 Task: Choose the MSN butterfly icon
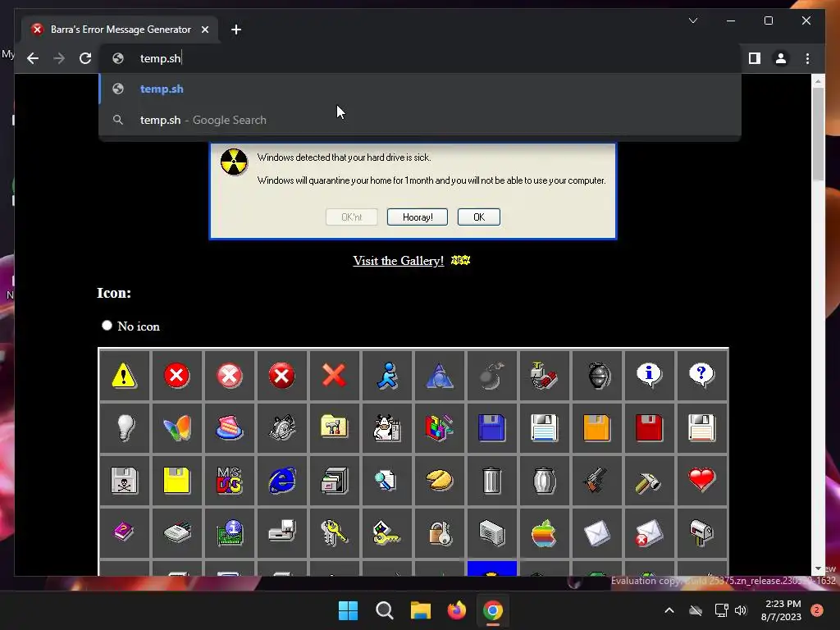[x=176, y=427]
